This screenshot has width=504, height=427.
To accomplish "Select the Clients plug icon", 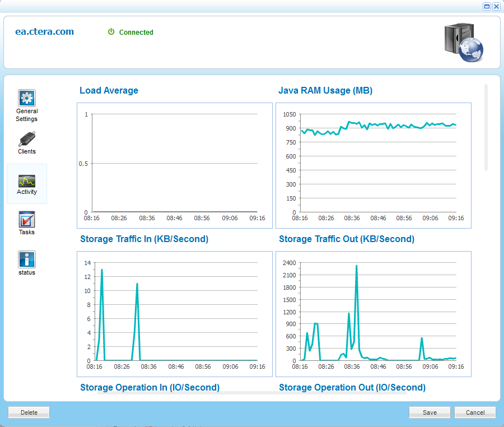I will [x=27, y=138].
